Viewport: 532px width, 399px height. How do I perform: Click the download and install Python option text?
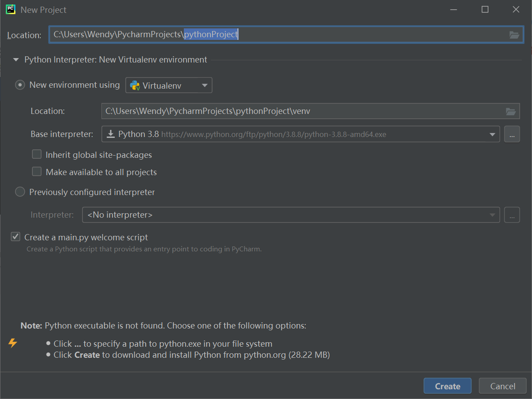[192, 355]
